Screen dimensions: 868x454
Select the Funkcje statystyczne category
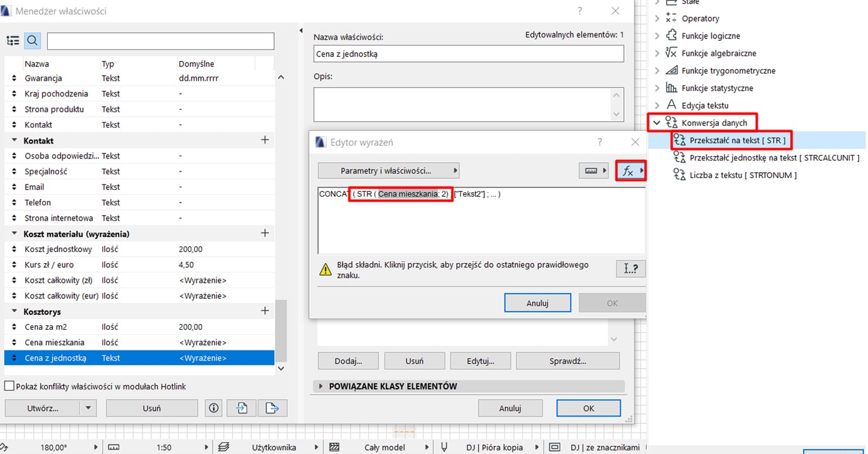[x=717, y=88]
